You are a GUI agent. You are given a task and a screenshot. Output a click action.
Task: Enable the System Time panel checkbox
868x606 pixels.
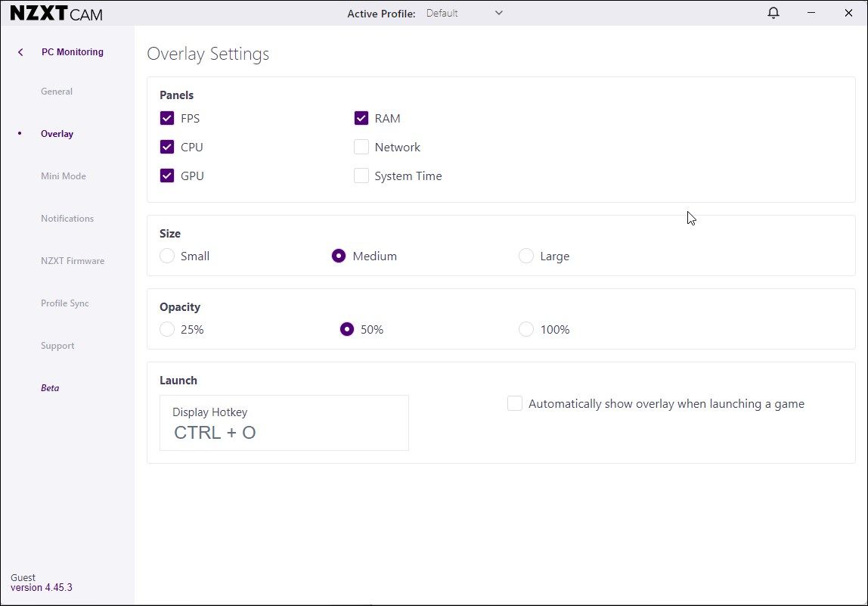point(361,176)
